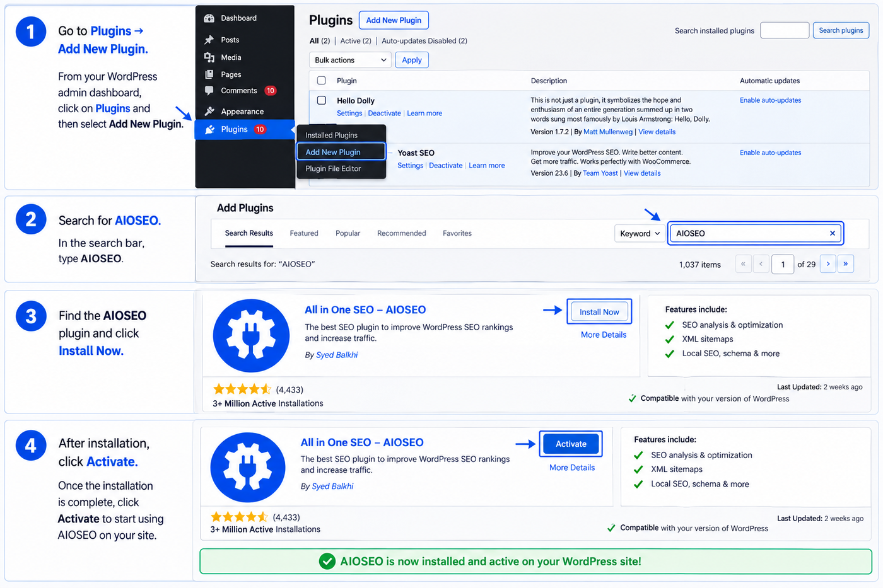Viewport: 883px width, 588px height.
Task: Open View details for Hello Dolly
Action: [657, 132]
